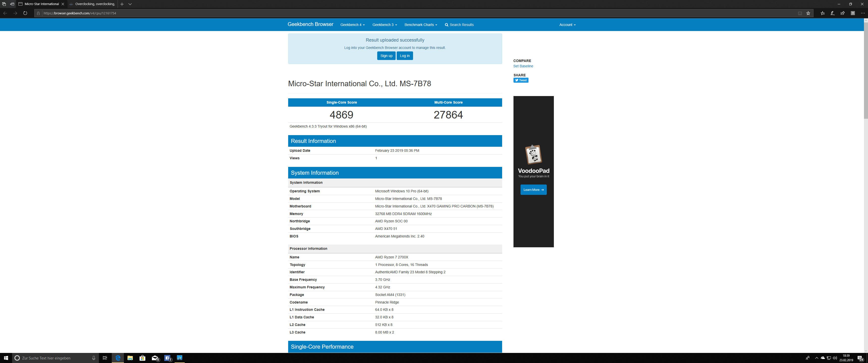Viewport: 868px width, 363px height.
Task: Open Edge settings and more menu
Action: [863, 13]
